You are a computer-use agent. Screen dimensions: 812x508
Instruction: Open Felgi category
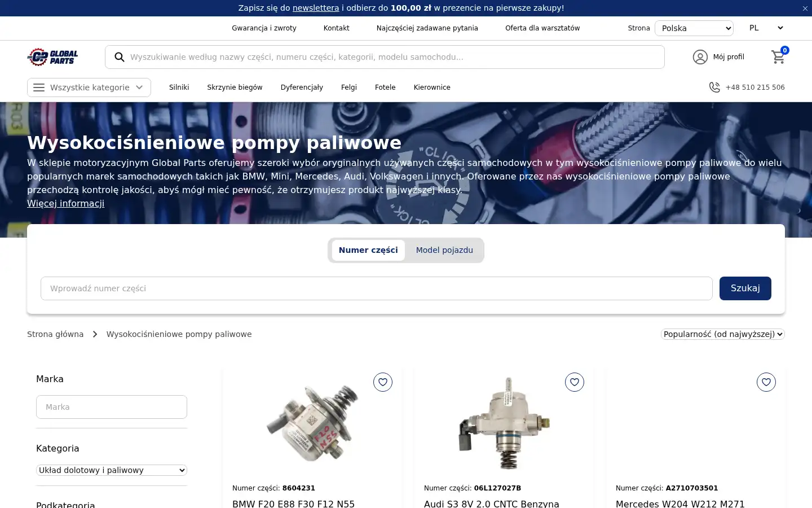pos(349,87)
